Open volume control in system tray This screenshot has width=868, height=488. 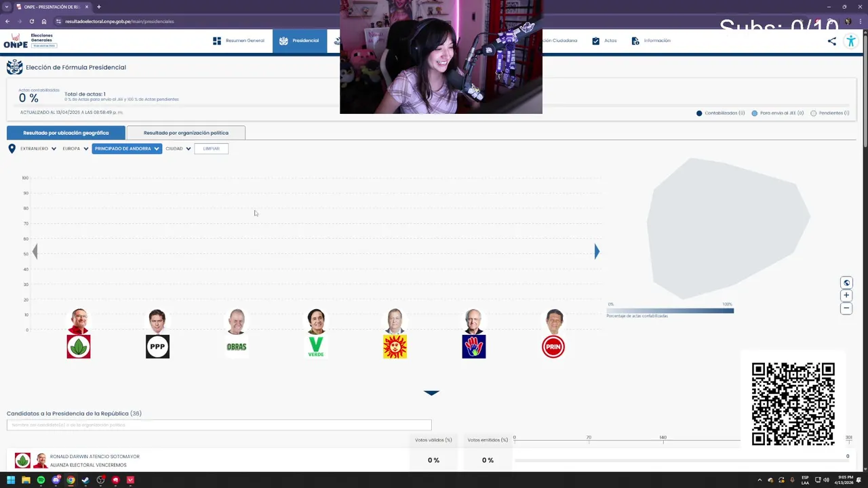[x=826, y=480]
